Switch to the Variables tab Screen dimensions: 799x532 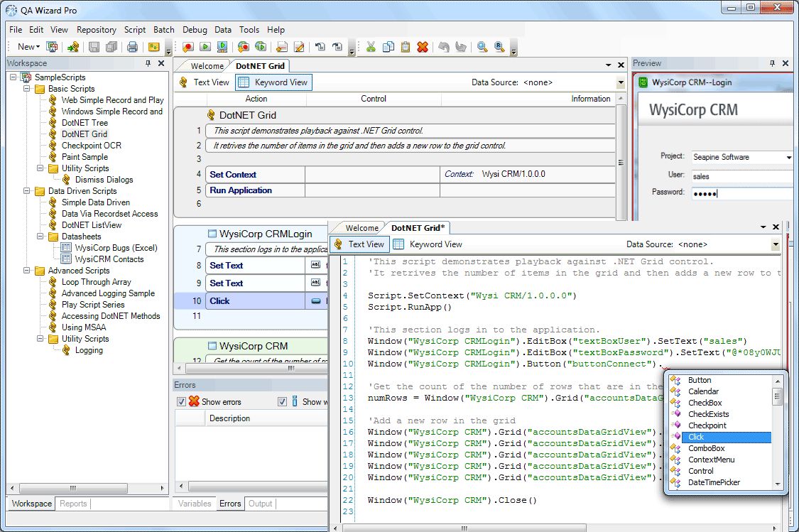194,504
